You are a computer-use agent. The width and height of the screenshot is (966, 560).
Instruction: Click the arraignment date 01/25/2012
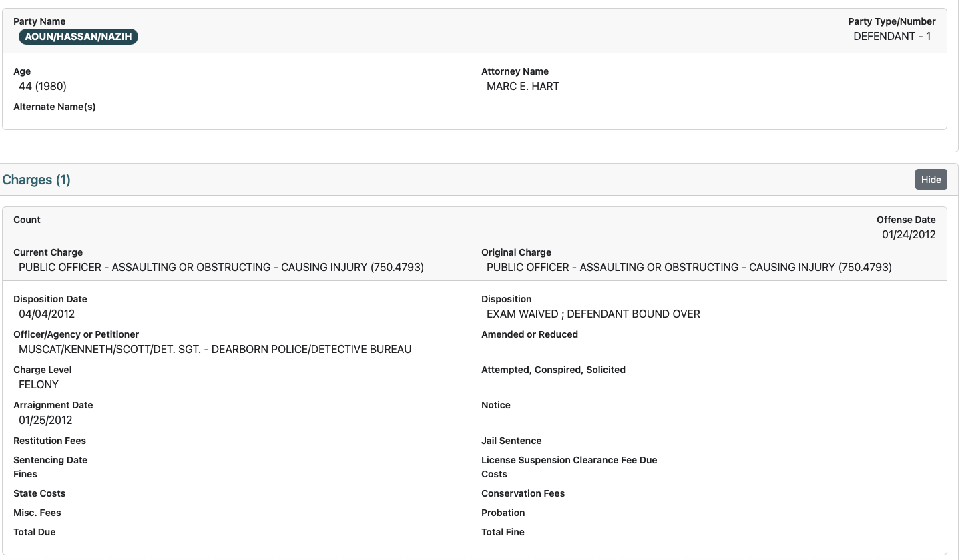coord(46,420)
